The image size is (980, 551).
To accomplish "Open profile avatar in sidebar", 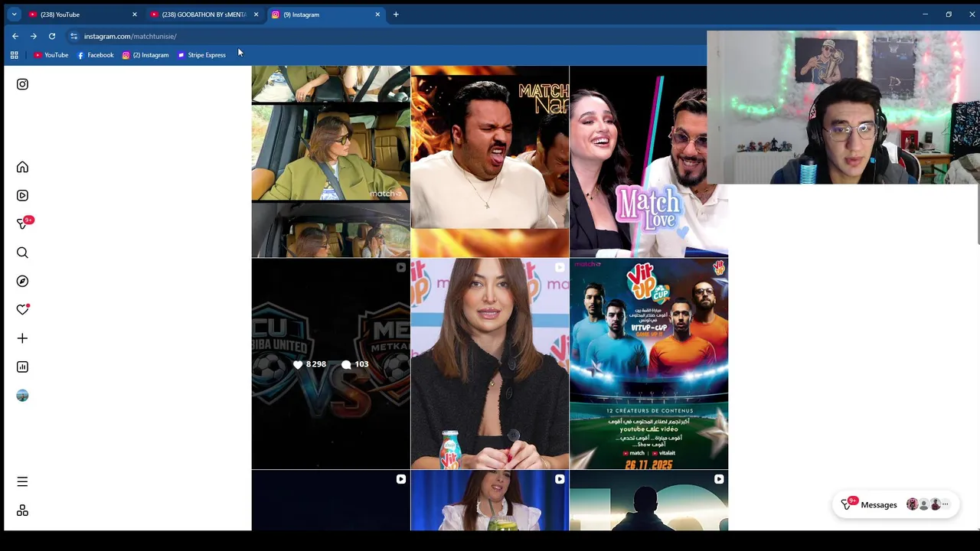I will [22, 396].
